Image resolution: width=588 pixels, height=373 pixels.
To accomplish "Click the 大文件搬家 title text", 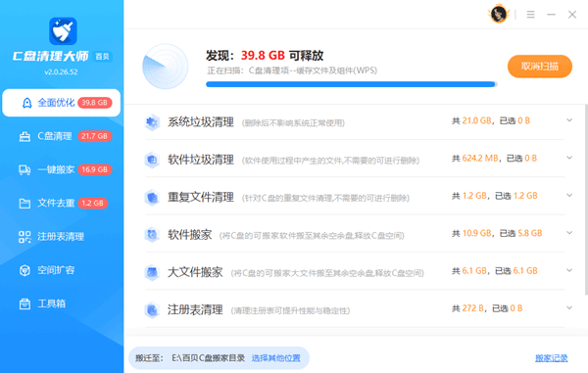I will (x=195, y=272).
